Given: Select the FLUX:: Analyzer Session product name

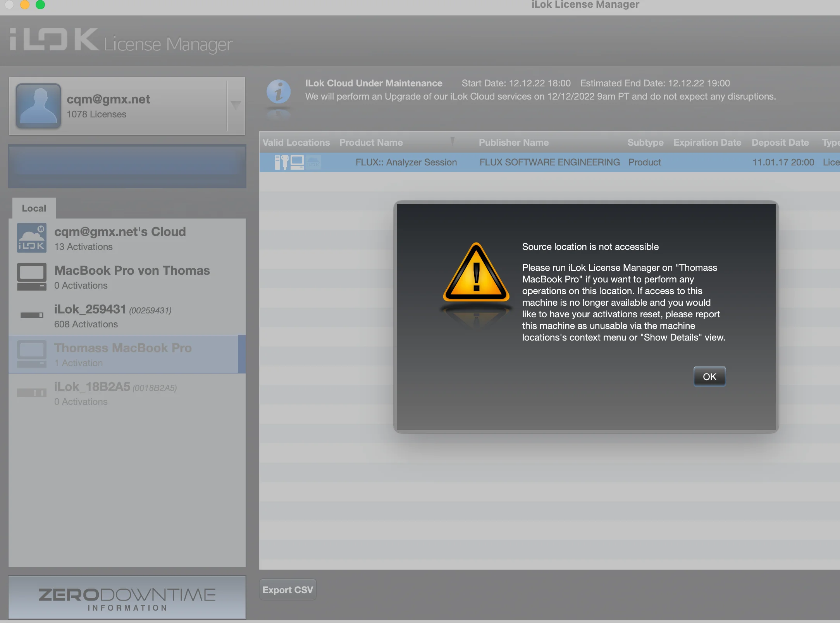Looking at the screenshot, I should tap(406, 162).
